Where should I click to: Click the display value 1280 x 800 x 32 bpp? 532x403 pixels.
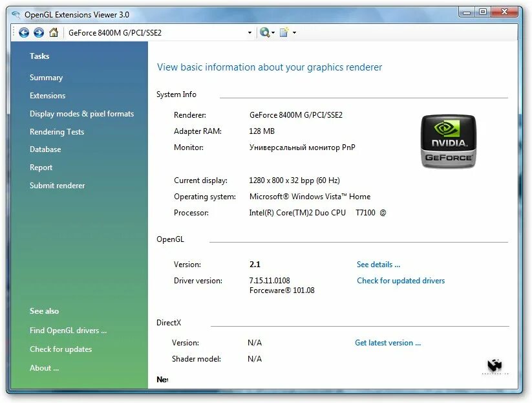(294, 180)
